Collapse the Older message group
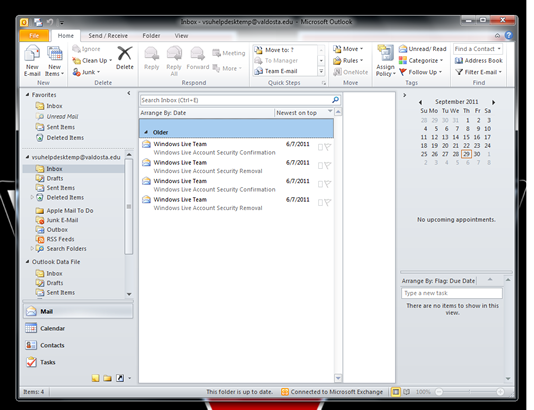This screenshot has height=410, width=534. point(146,132)
